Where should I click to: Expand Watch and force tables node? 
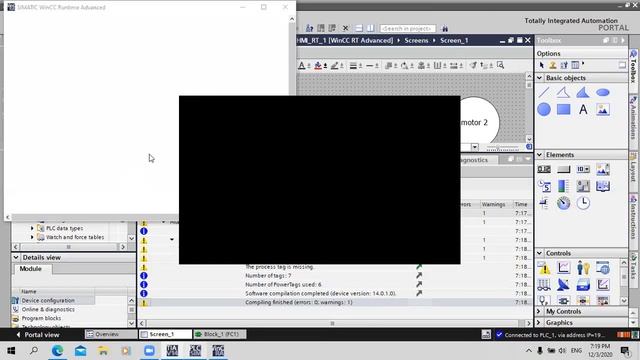pyautogui.click(x=32, y=237)
